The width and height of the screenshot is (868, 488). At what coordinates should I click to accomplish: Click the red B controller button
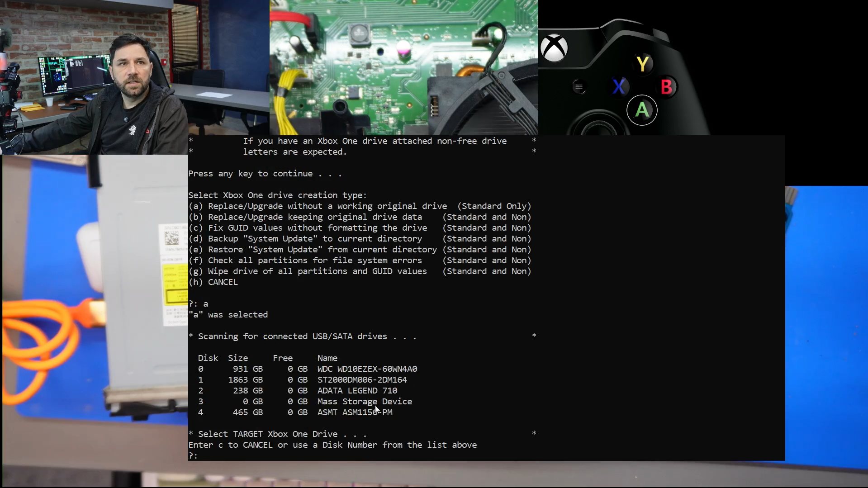666,87
